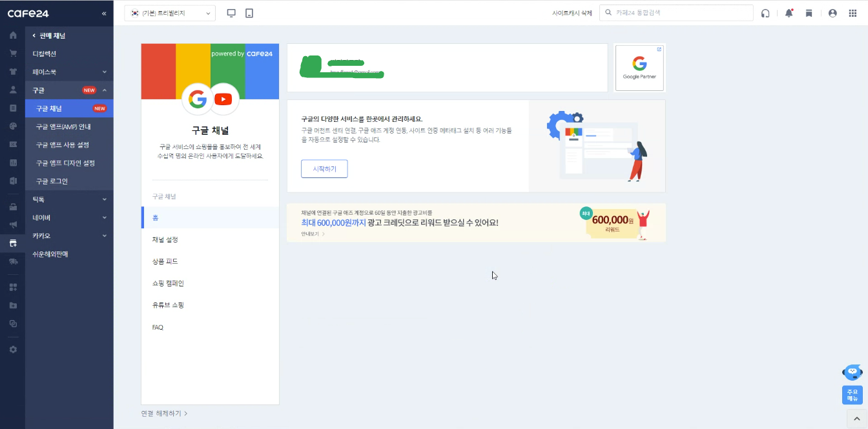The width and height of the screenshot is (868, 429).
Task: Expand the 카카오 menu section
Action: point(69,235)
